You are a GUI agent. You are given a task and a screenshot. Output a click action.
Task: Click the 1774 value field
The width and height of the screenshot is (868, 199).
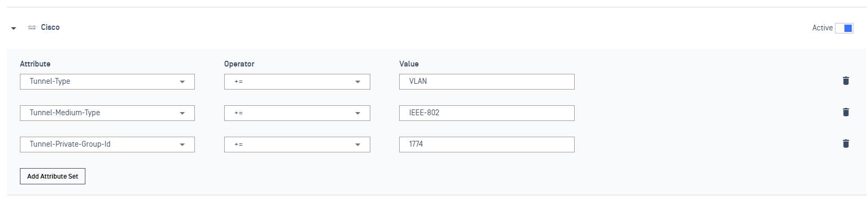click(x=487, y=145)
